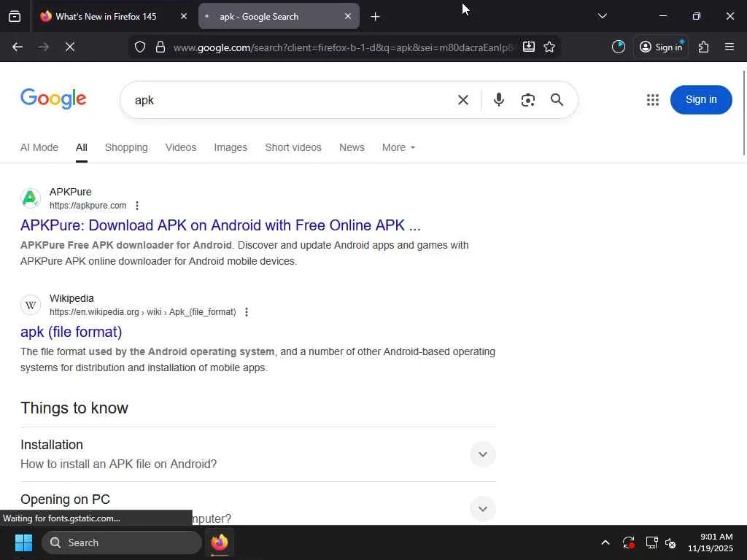
Task: Show Videos results
Action: click(181, 147)
